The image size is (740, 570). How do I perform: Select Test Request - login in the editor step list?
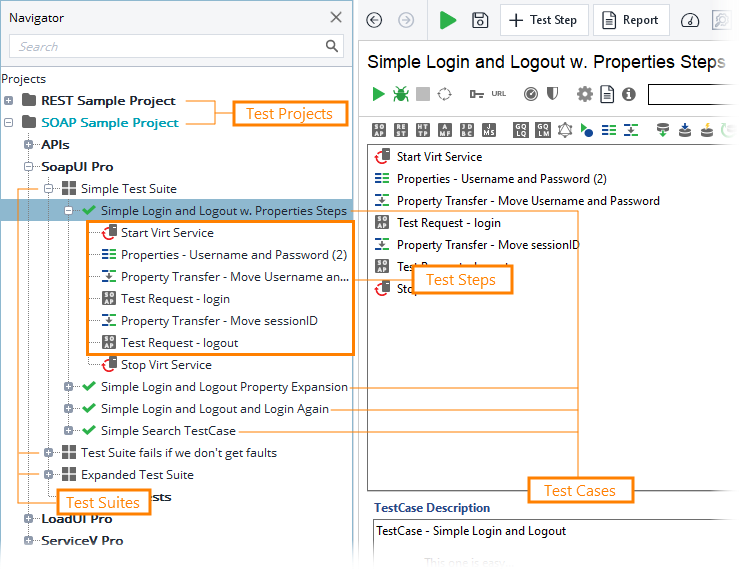point(448,223)
